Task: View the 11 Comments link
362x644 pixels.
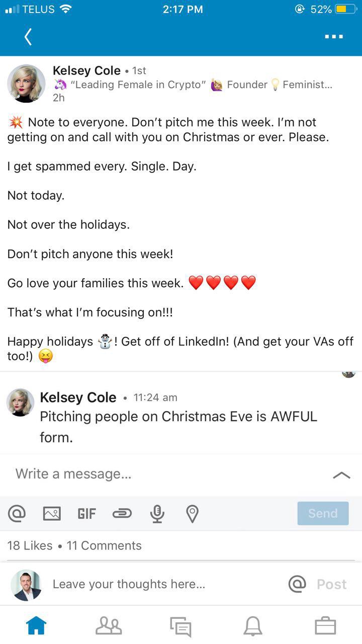Action: tap(104, 545)
